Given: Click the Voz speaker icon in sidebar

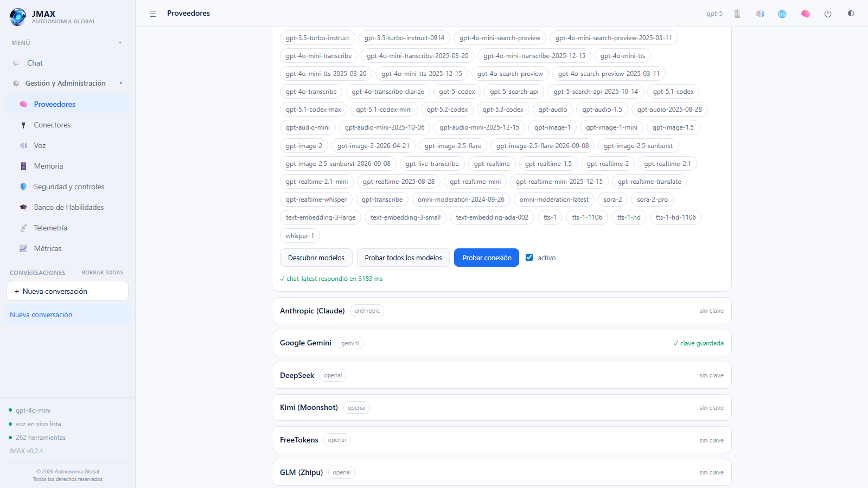Looking at the screenshot, I should [23, 145].
